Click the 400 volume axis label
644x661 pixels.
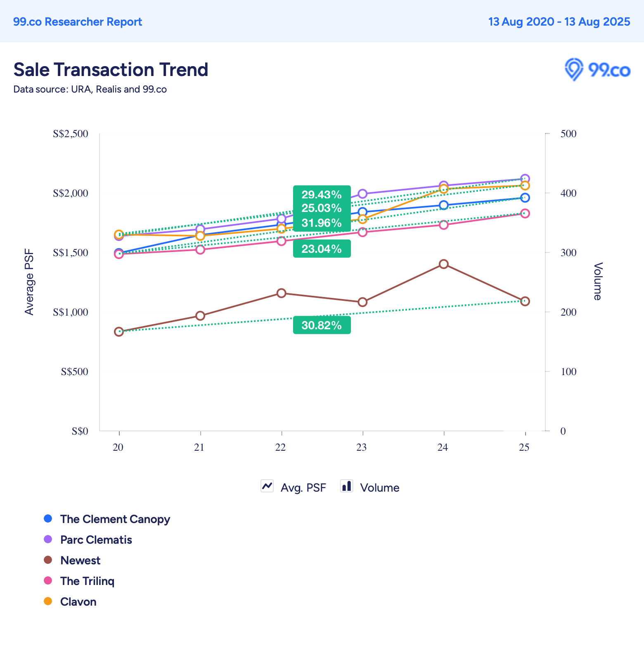pos(568,193)
